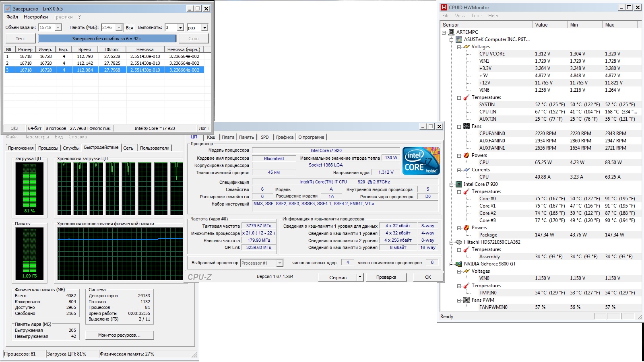Open the Объём задачи dropdown in LinX
644x362 pixels.
click(58, 27)
